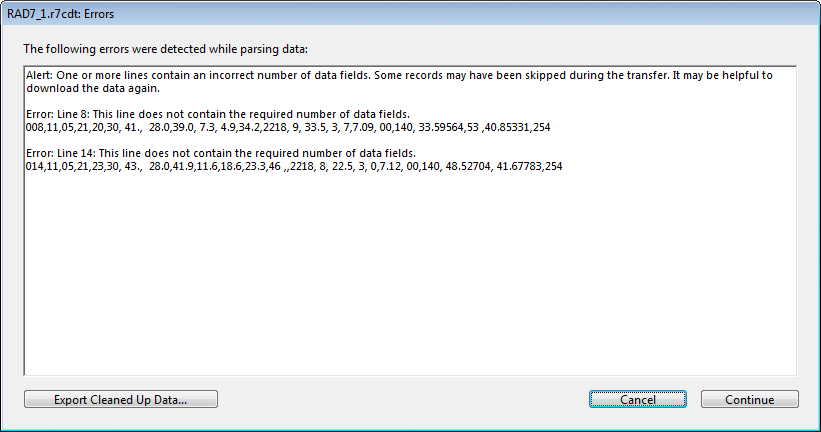
Task: Select the 'Error: Line 8' message
Action: [218, 114]
